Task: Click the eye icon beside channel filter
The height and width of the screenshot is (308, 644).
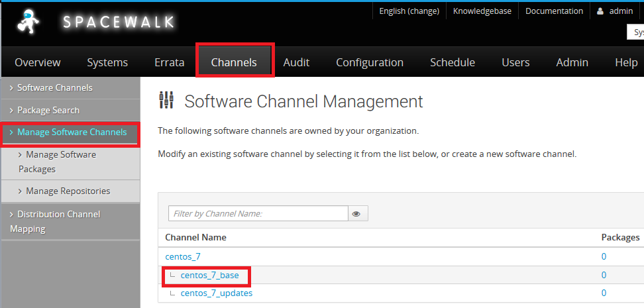Action: (358, 213)
